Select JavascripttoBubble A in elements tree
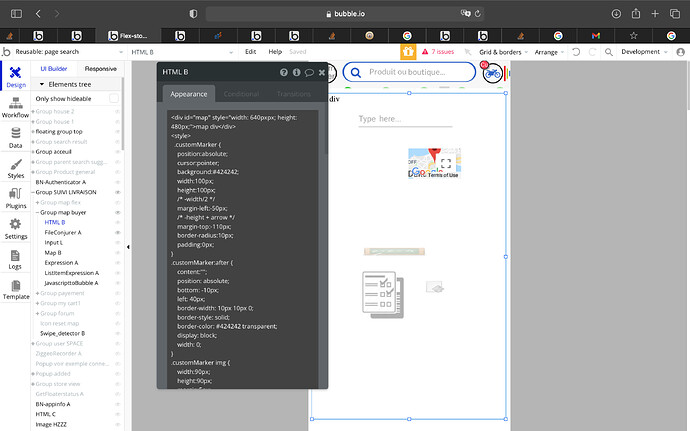690x431 pixels. click(71, 283)
